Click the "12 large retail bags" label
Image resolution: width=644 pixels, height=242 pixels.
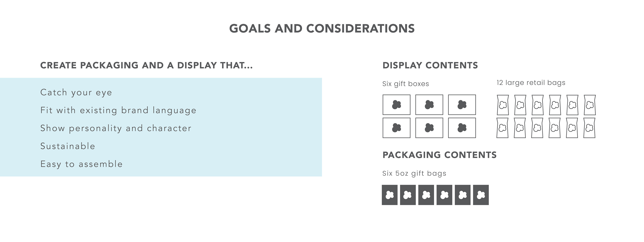531,83
